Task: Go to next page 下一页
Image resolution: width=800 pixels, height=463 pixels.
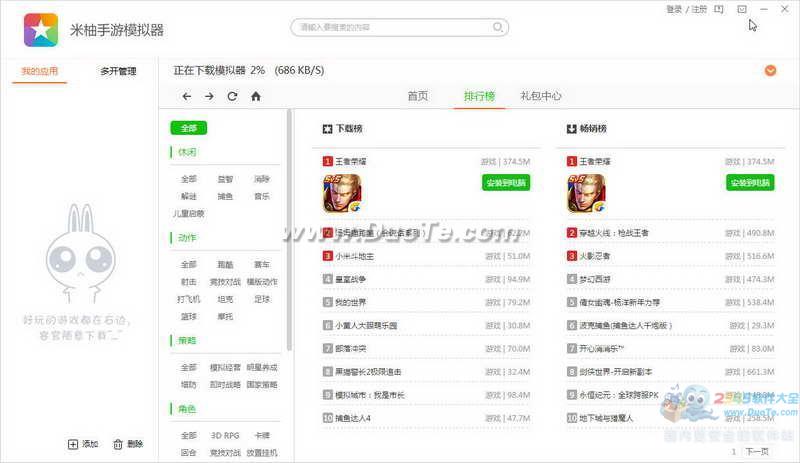Action: pos(757,451)
